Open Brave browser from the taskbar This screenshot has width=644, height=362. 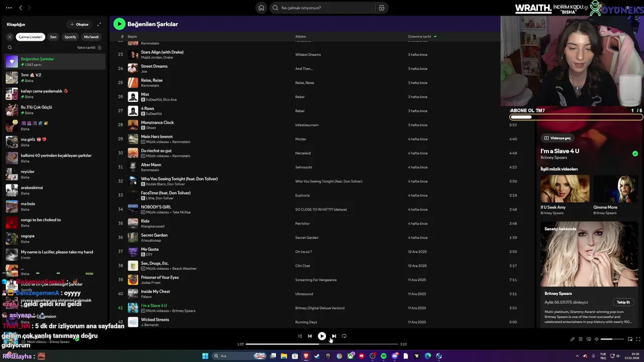pos(306,356)
